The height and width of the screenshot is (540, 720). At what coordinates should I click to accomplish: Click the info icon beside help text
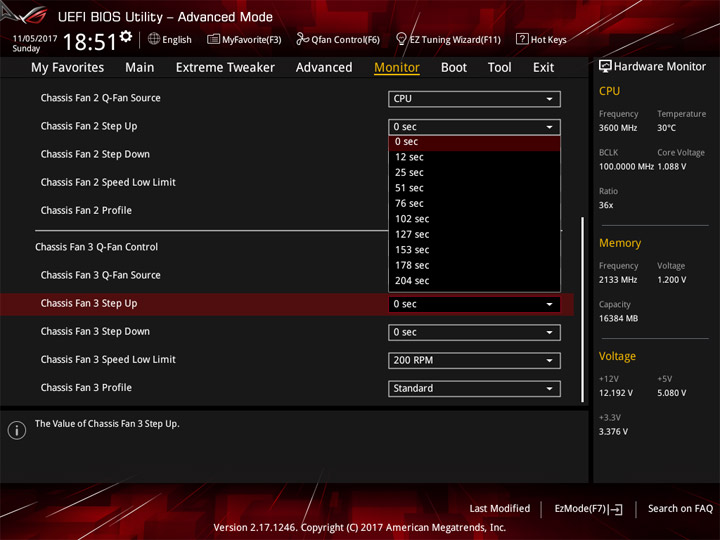(17, 430)
